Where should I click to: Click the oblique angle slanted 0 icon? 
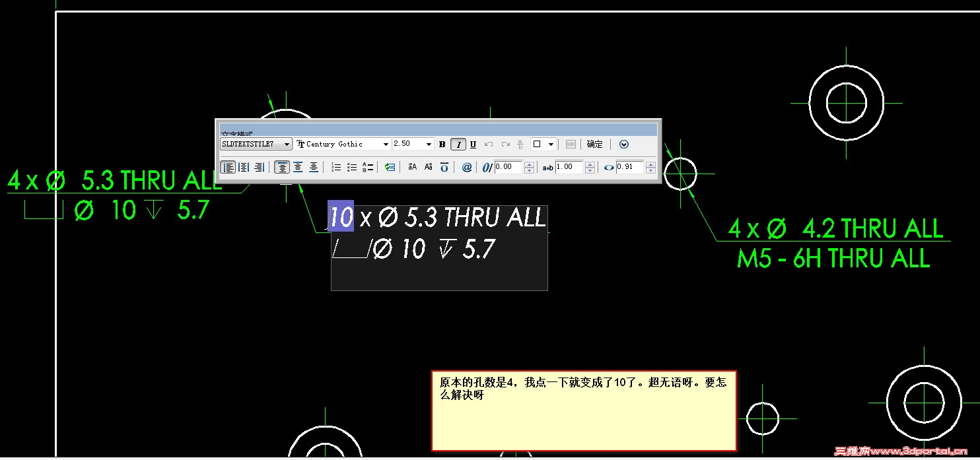(x=487, y=168)
